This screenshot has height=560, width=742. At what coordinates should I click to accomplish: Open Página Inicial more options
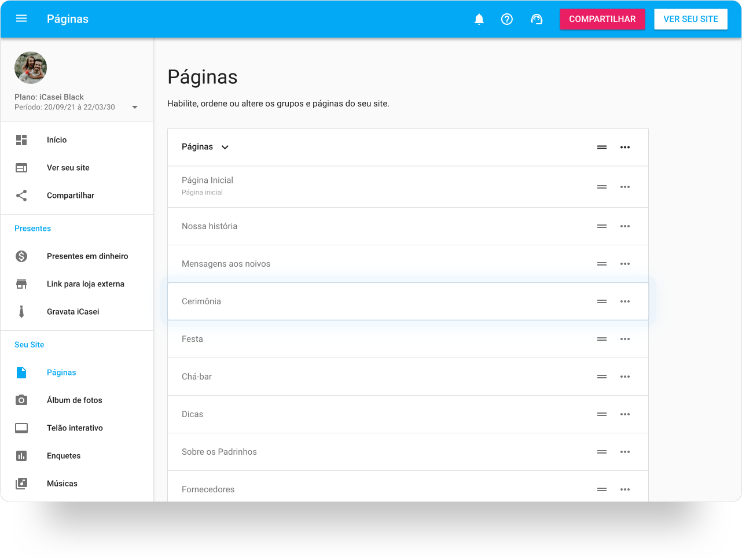tap(625, 187)
